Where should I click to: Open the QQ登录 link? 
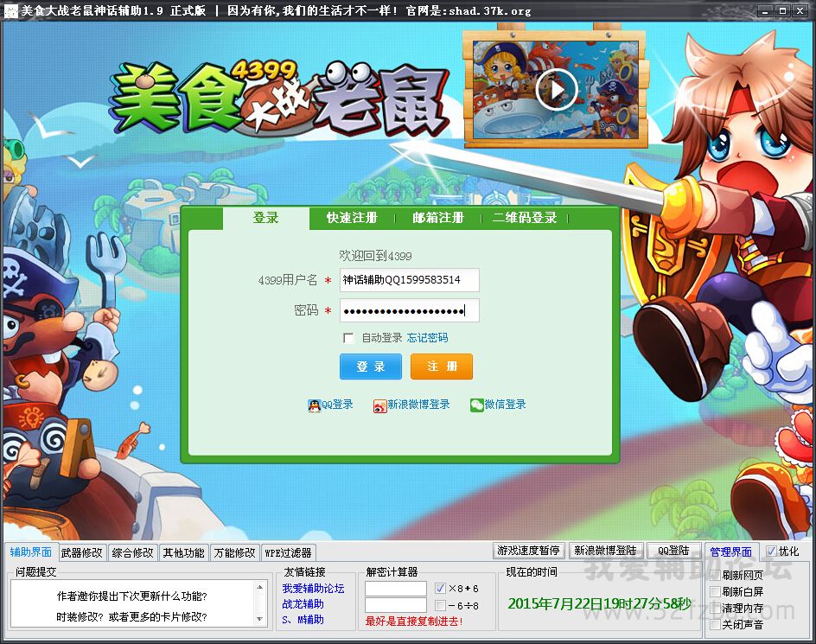[337, 405]
